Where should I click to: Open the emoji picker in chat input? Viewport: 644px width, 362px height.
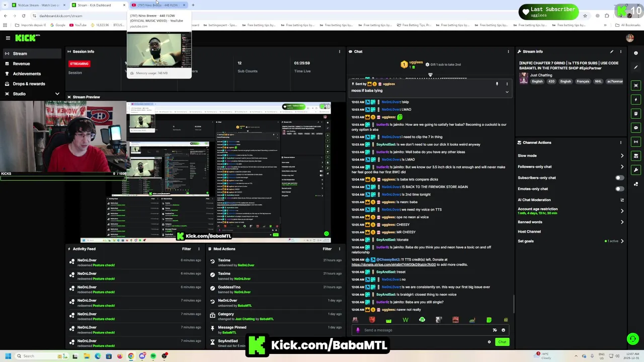503,330
